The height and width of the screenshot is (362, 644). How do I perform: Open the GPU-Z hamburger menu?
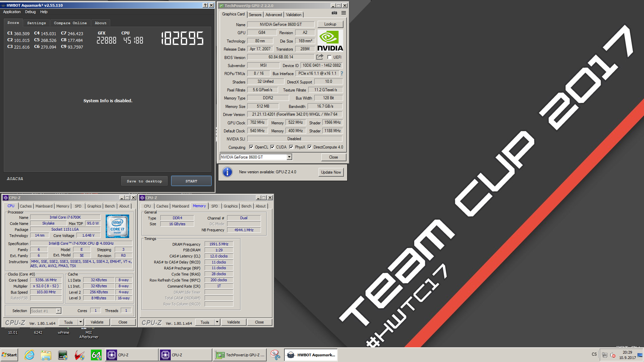click(343, 13)
